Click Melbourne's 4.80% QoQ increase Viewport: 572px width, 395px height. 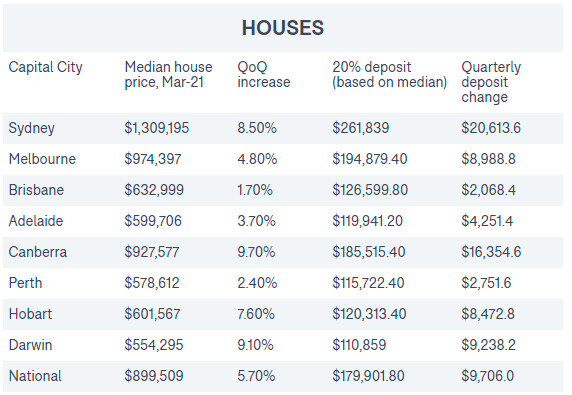(257, 159)
